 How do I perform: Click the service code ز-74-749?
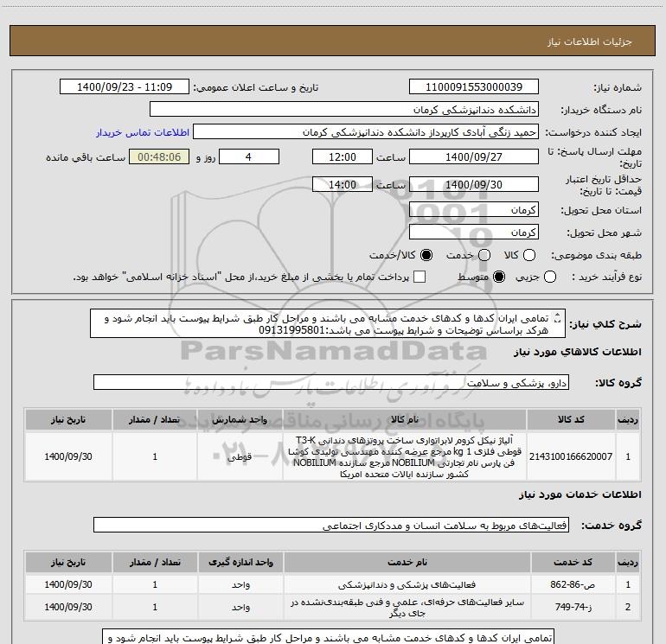(573, 607)
